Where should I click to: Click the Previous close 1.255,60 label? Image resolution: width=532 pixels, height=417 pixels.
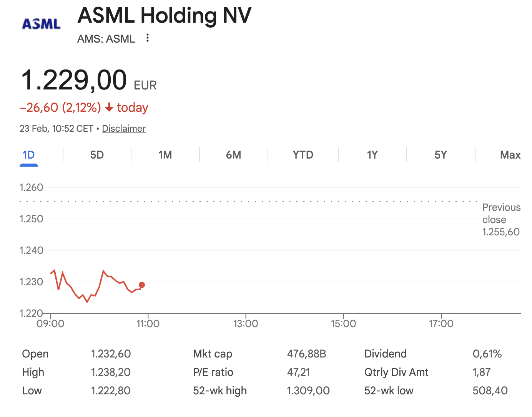coord(501,220)
